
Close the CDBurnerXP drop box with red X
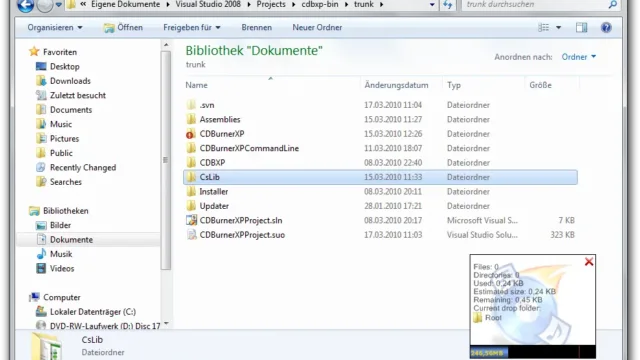(589, 262)
